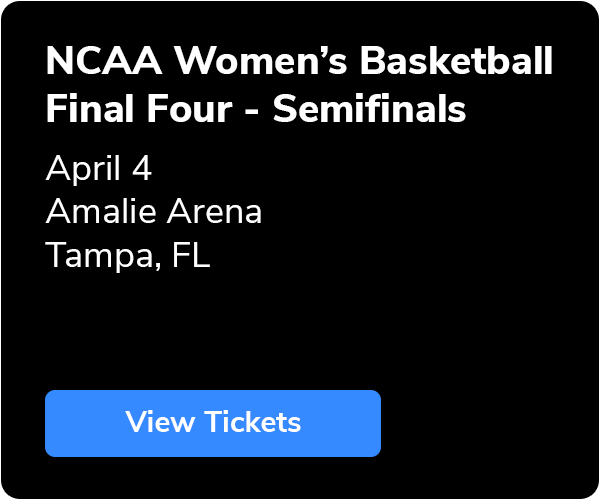Click the word Arena in the venue line
This screenshot has width=600, height=500.
coord(214,211)
